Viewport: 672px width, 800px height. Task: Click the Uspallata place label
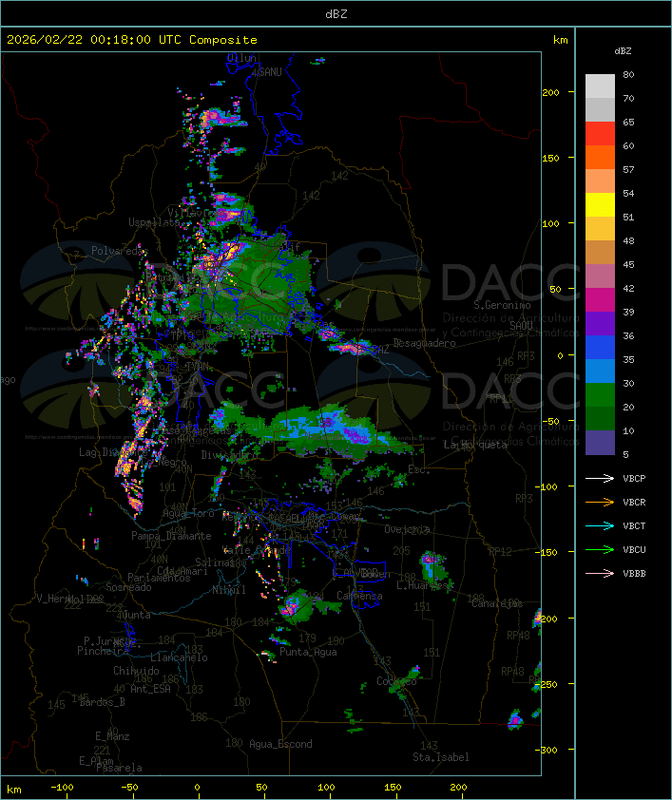point(154,222)
